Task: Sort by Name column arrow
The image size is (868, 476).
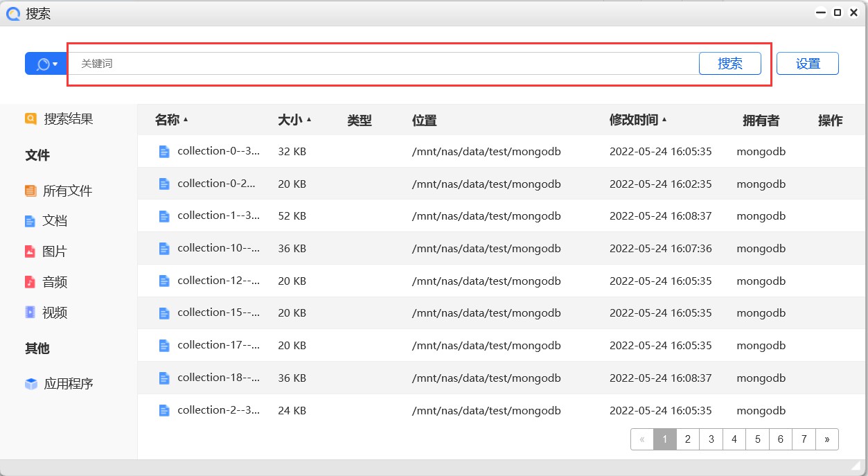Action: [186, 120]
